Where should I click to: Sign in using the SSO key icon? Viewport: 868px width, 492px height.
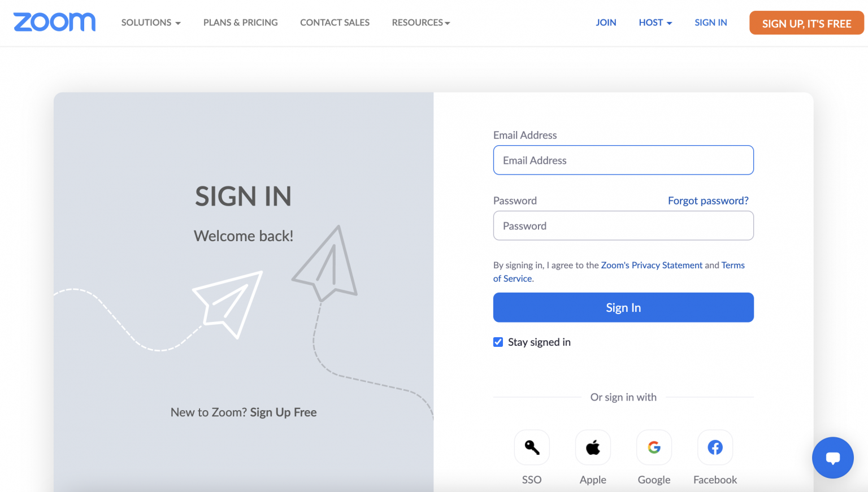click(532, 447)
